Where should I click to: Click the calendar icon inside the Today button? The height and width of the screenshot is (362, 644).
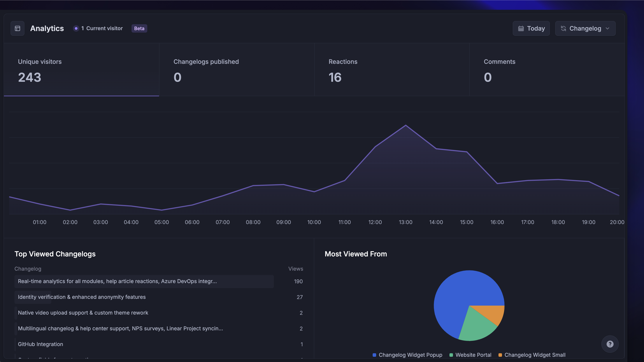521,28
